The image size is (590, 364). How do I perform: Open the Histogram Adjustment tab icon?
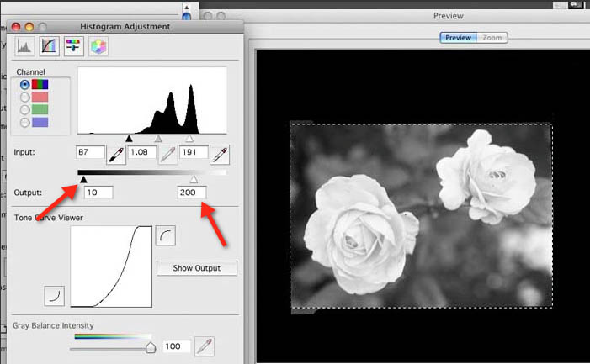(25, 46)
